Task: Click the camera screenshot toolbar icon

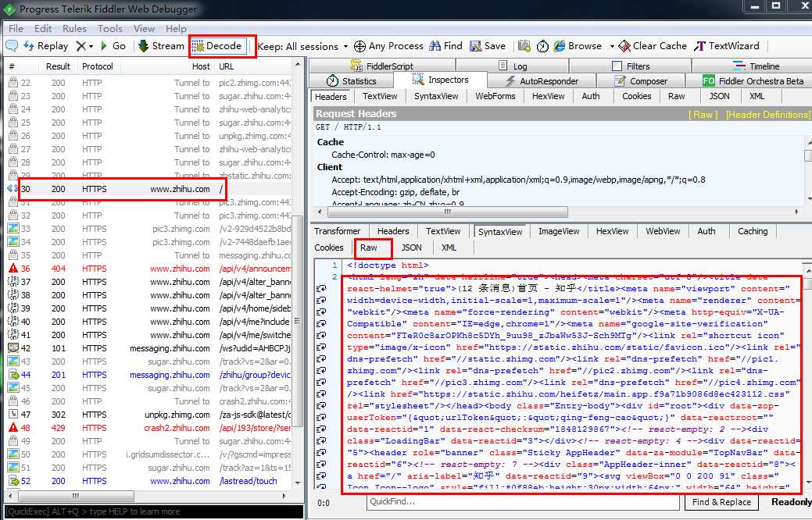Action: point(524,46)
